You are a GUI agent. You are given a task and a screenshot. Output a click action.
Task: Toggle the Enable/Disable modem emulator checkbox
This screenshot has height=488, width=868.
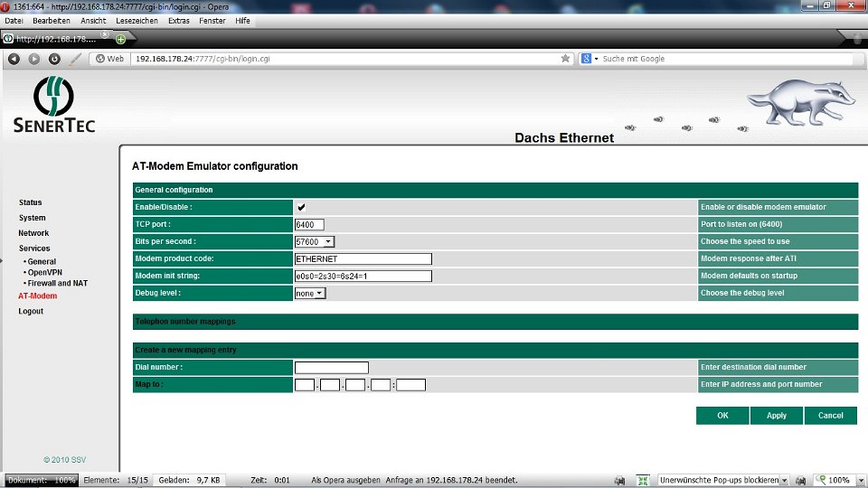tap(301, 208)
